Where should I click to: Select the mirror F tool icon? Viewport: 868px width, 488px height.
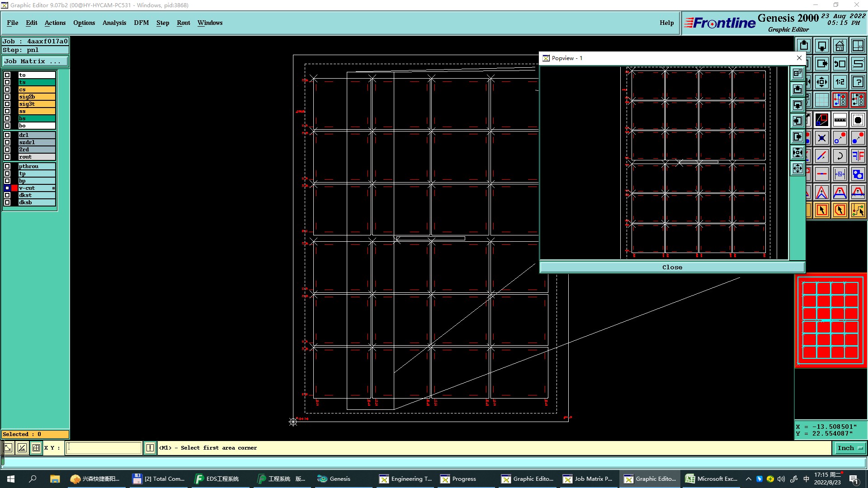click(858, 156)
